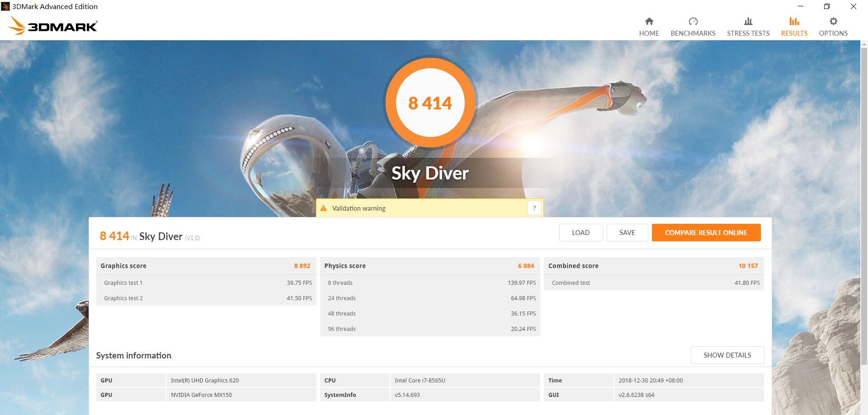Screen dimensions: 868x415
Task: Click the large 8 414 score circle
Action: [x=430, y=103]
